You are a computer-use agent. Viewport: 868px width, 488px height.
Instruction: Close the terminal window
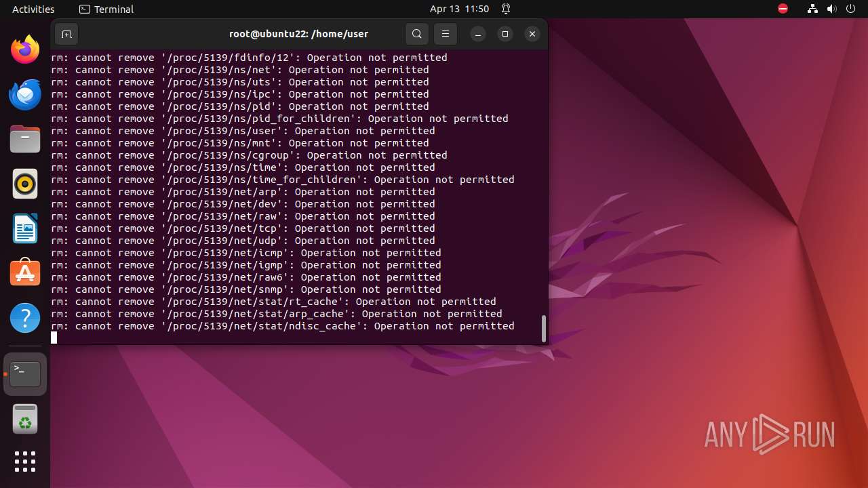click(532, 34)
